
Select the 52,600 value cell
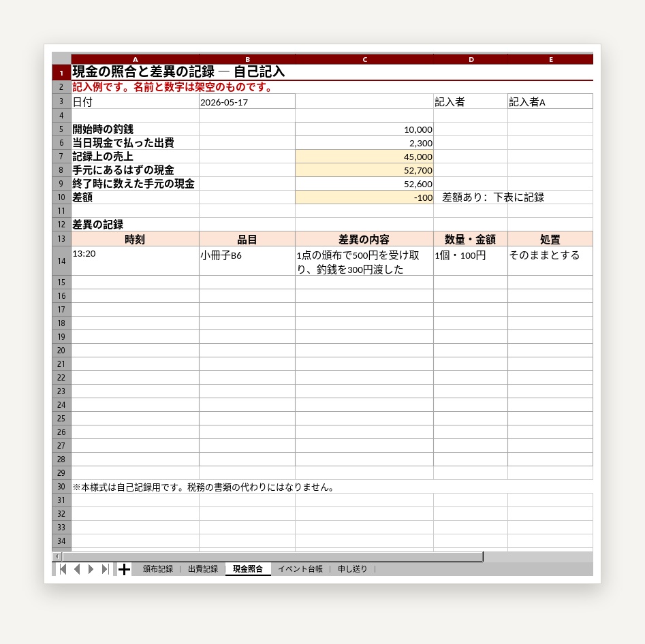[364, 183]
